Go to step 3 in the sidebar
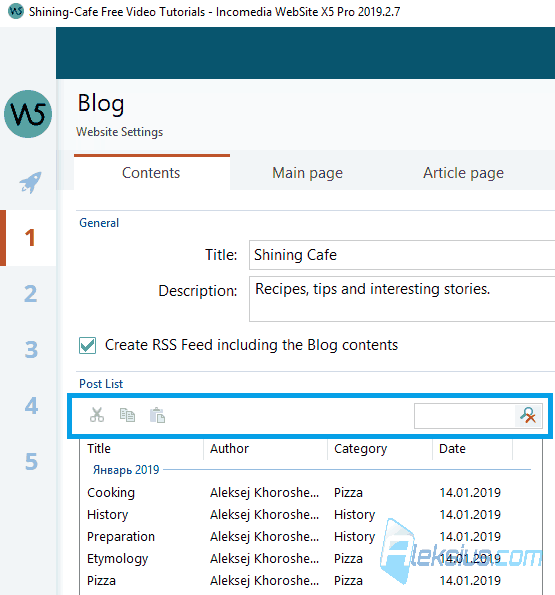 click(x=31, y=349)
